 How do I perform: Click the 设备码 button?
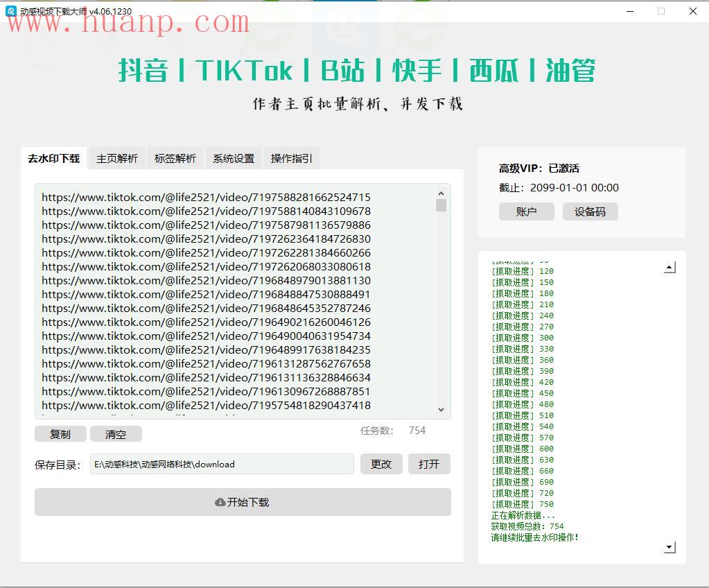pos(590,211)
